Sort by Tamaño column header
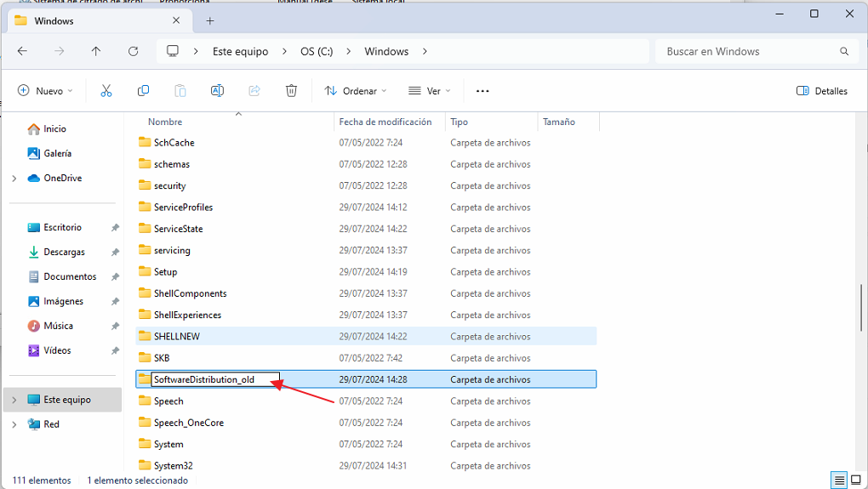This screenshot has width=868, height=489. pos(558,122)
